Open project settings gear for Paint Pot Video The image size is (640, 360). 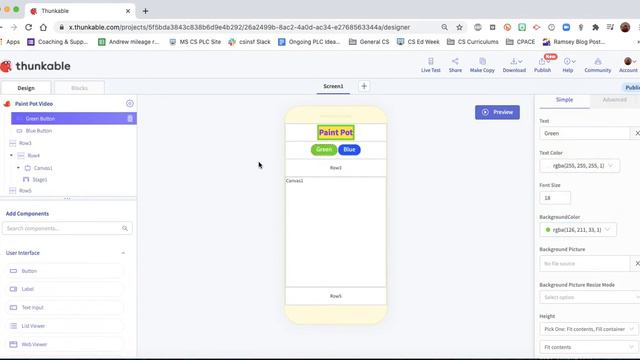coord(130,104)
